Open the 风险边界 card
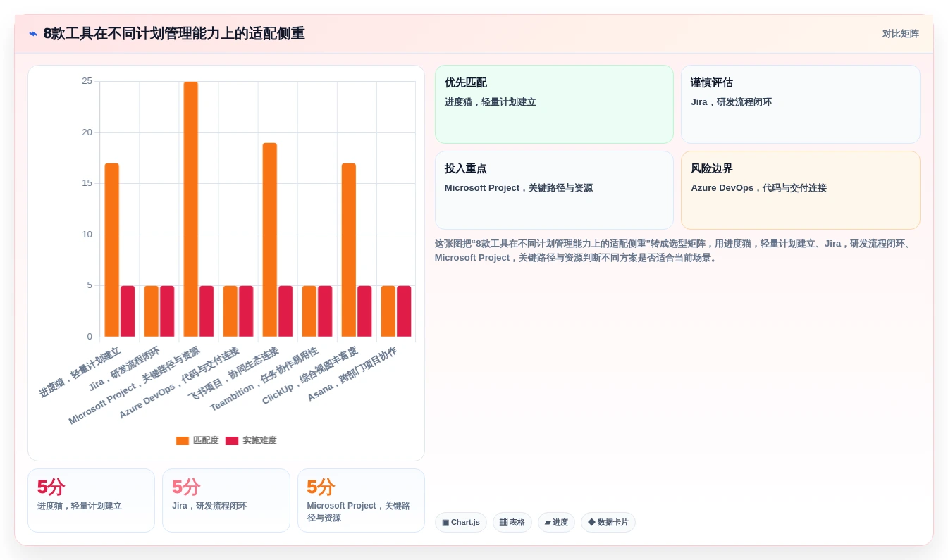Screen dimensions: 948x560 coord(801,190)
